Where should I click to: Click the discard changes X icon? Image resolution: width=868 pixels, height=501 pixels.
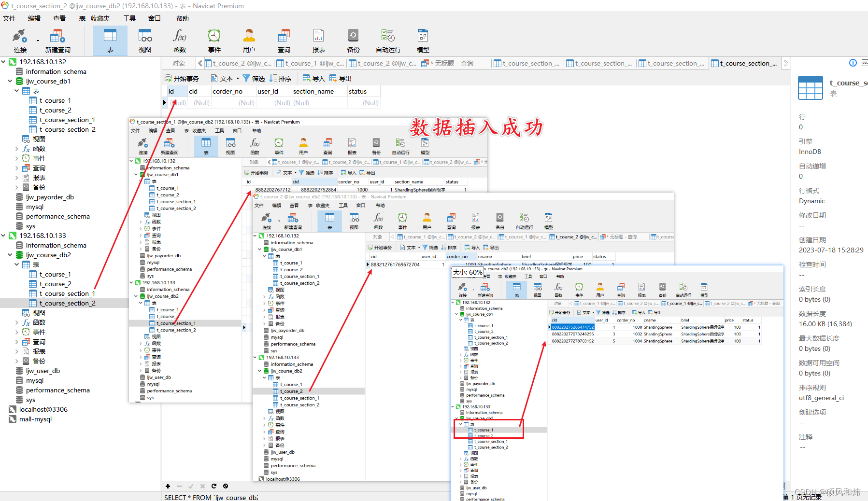(x=202, y=486)
